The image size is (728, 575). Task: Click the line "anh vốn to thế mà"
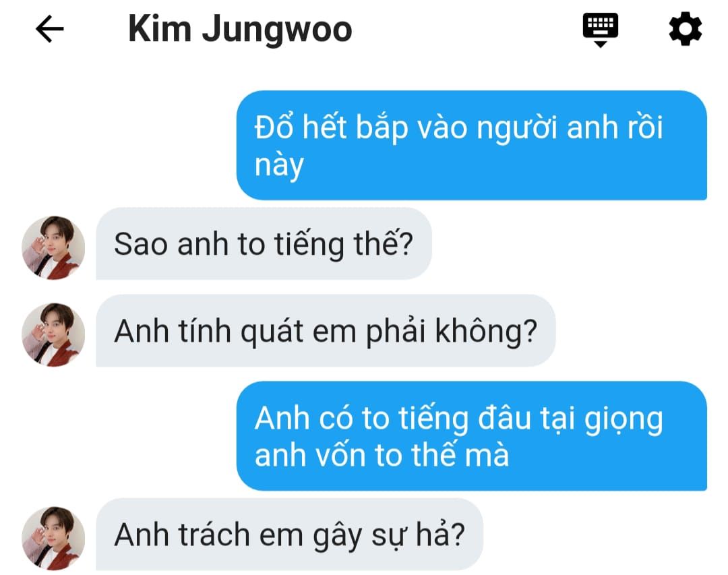tap(382, 455)
